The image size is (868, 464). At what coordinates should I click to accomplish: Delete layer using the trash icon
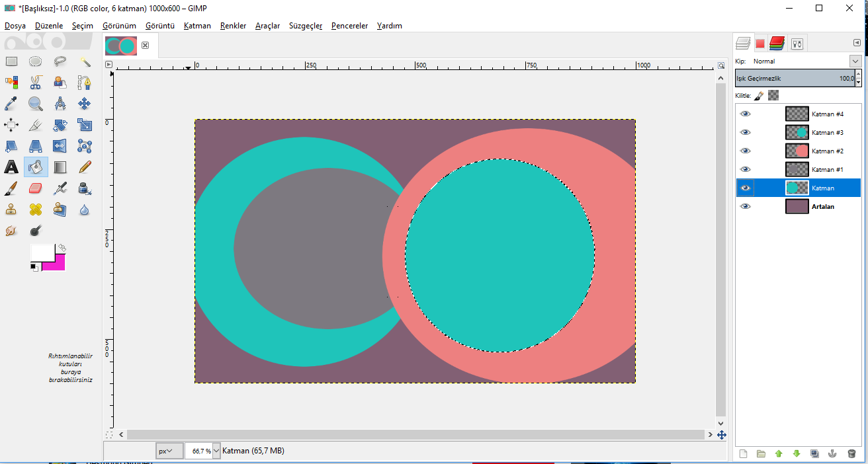pos(851,453)
